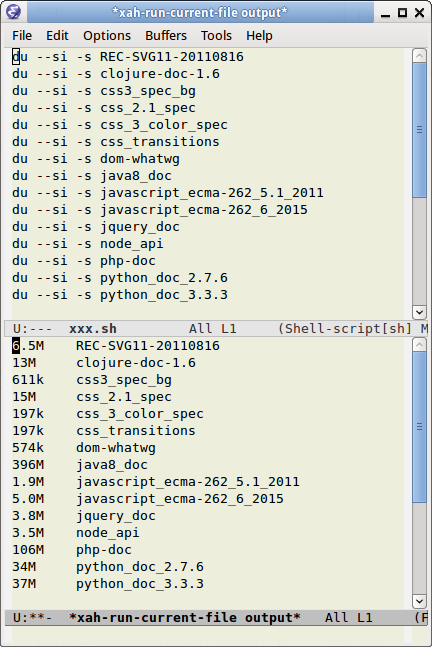The image size is (432, 647).
Task: Click the xxx.sh buffer name in mode line
Action: (x=93, y=329)
